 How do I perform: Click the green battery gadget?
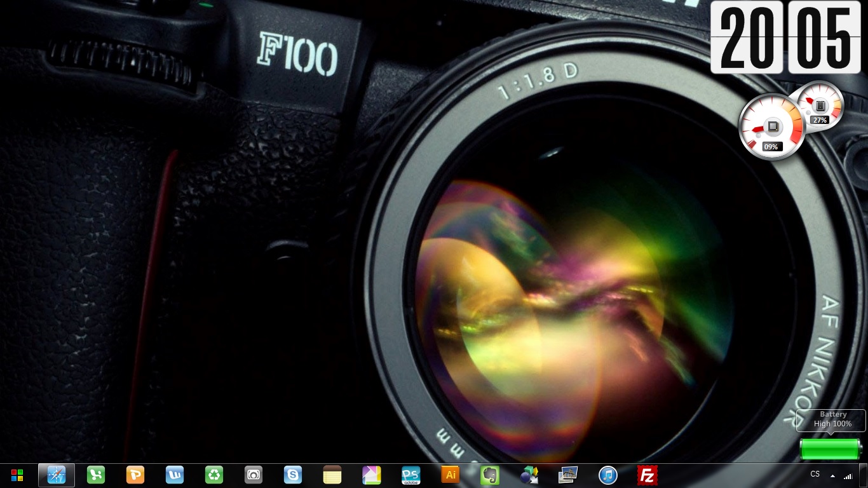click(x=830, y=449)
